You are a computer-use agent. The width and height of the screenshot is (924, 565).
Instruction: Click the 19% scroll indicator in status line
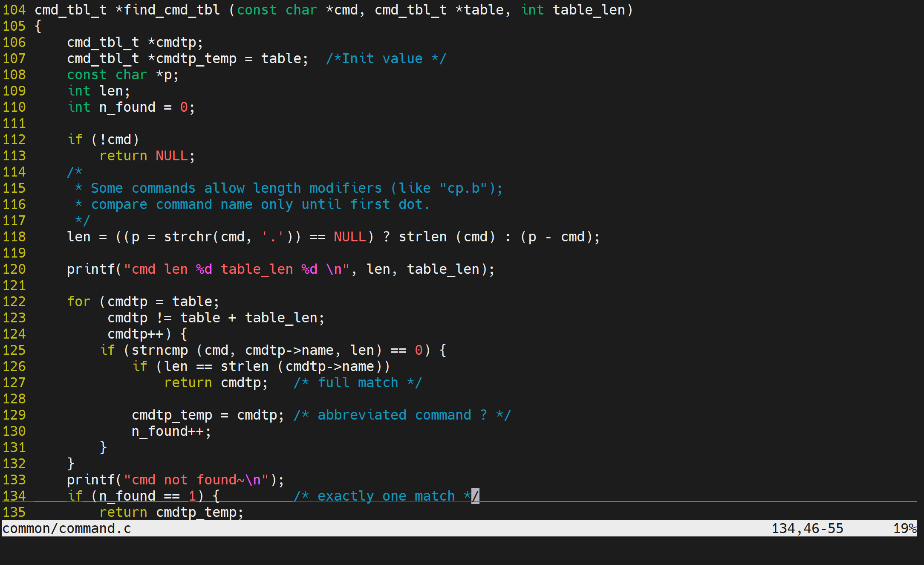tap(904, 528)
